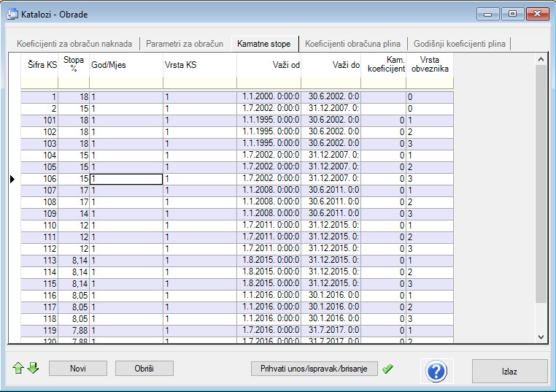Click the Vrijedi od column header 'Važi od'
556x392 pixels.
coord(269,65)
